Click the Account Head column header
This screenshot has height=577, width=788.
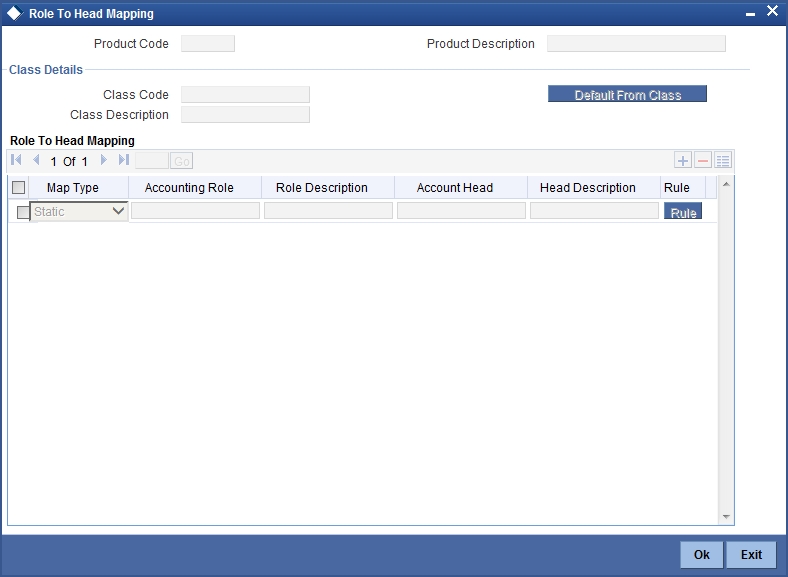coord(461,187)
